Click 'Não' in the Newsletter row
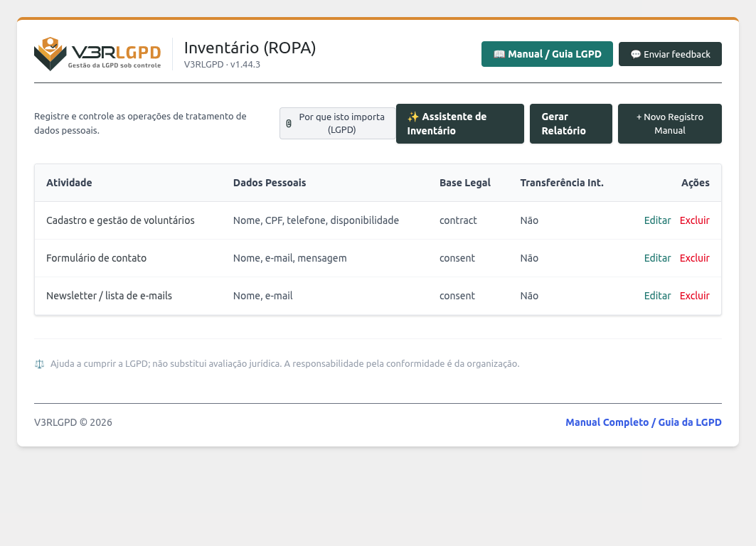 [529, 296]
